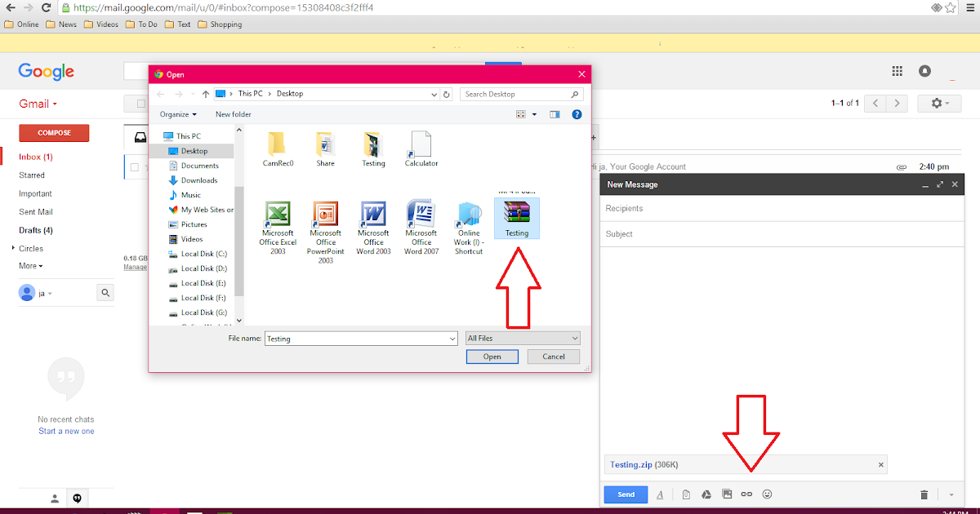
Task: Refresh the dialog folder view
Action: coord(446,94)
